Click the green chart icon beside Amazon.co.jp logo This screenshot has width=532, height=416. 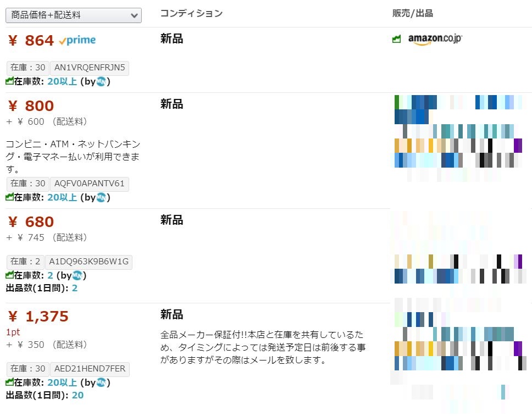click(396, 40)
